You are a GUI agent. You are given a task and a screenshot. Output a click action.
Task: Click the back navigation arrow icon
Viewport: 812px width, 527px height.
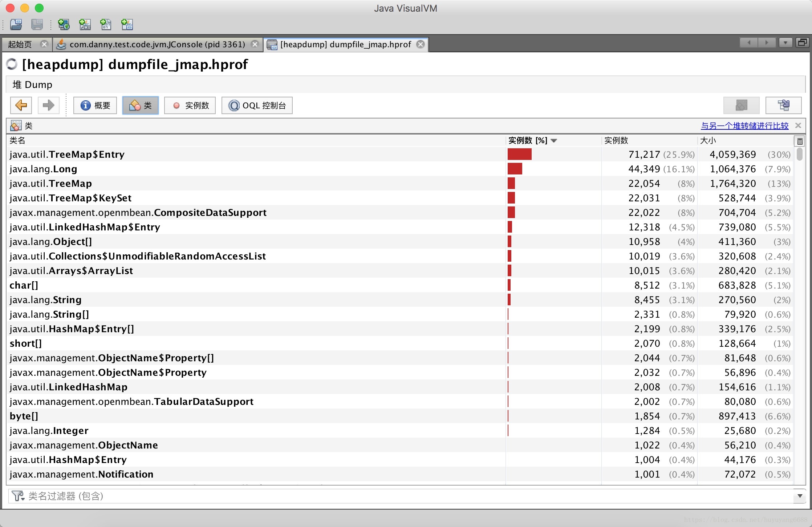22,105
